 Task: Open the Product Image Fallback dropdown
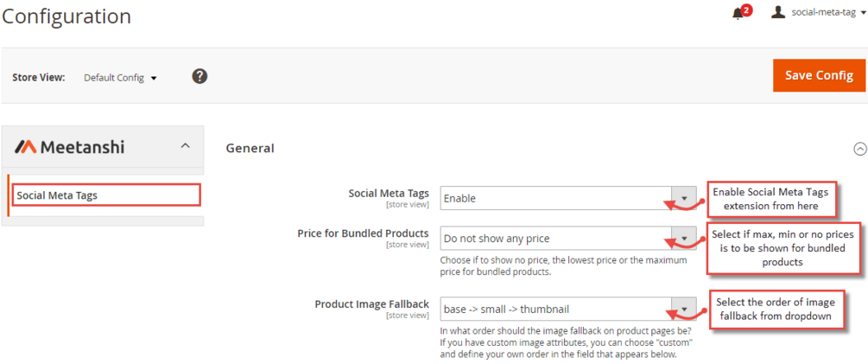tap(567, 309)
